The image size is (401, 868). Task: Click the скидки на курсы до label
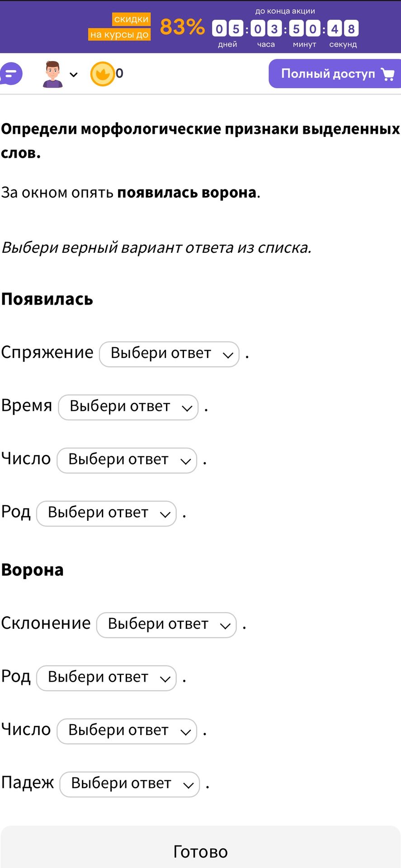119,27
